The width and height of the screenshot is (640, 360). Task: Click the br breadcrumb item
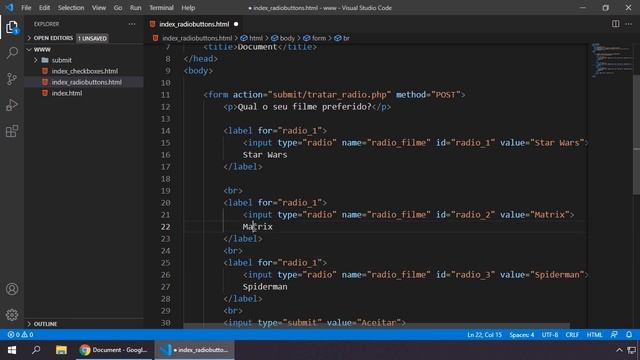(x=346, y=38)
